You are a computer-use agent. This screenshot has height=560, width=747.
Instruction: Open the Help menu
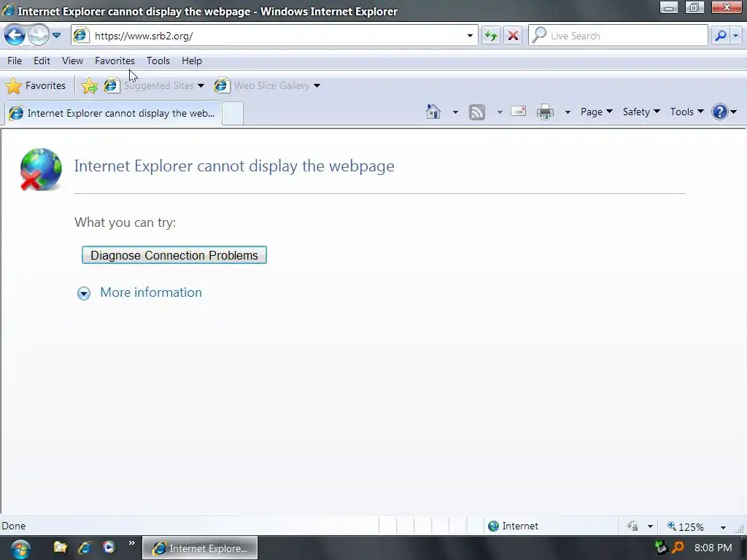(192, 61)
